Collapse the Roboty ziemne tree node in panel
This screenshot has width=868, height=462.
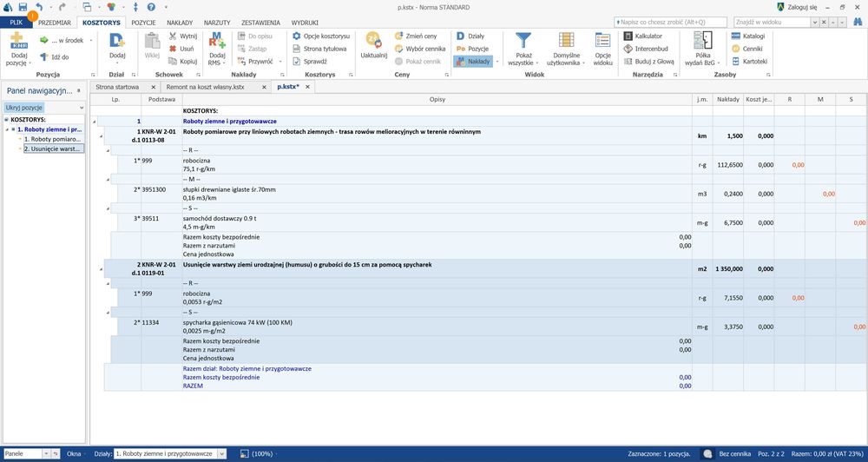(7, 129)
